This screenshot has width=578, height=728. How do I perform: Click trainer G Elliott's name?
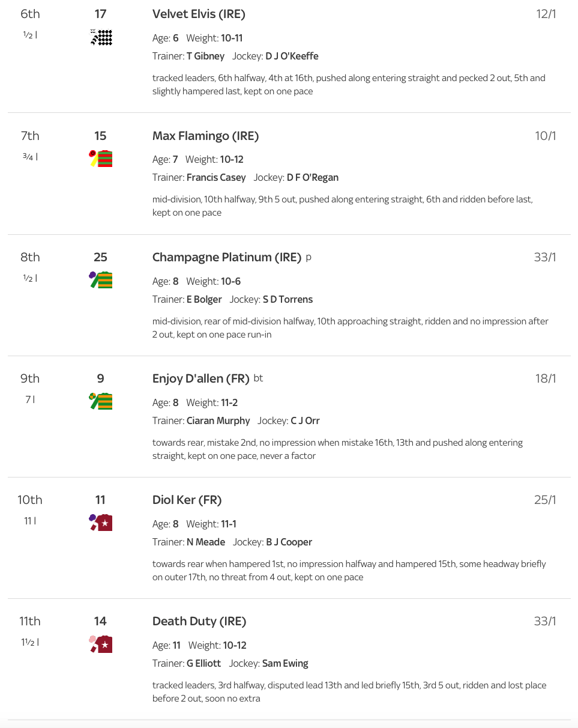pyautogui.click(x=203, y=663)
